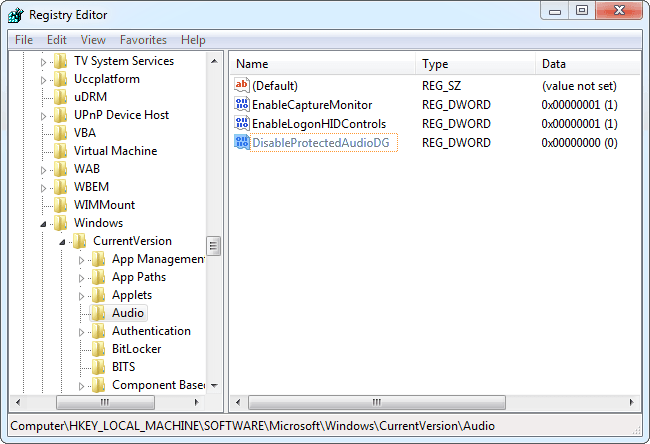Open the Edit menu
The width and height of the screenshot is (650, 444).
click(x=56, y=40)
